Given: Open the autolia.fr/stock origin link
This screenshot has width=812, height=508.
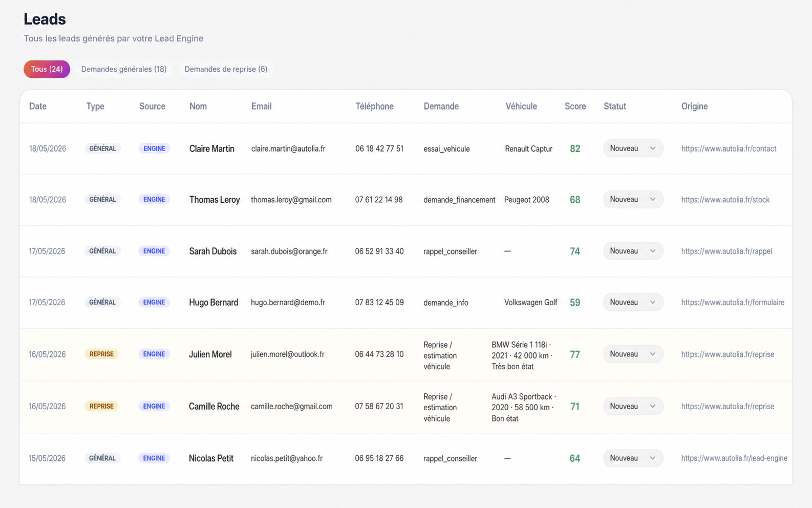Looking at the screenshot, I should 725,200.
